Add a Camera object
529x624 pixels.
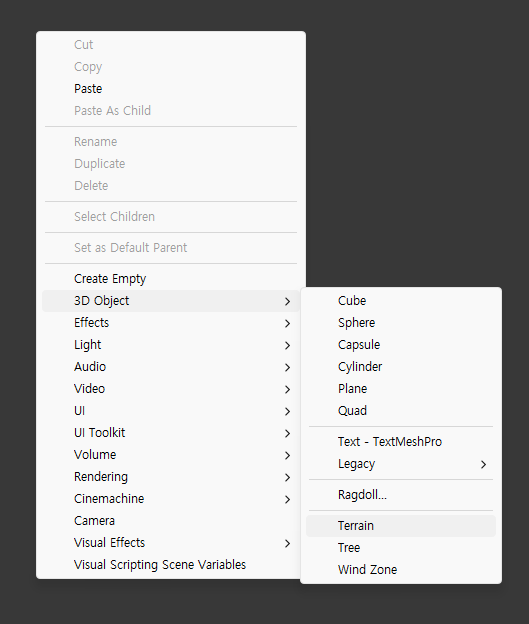[171, 521]
